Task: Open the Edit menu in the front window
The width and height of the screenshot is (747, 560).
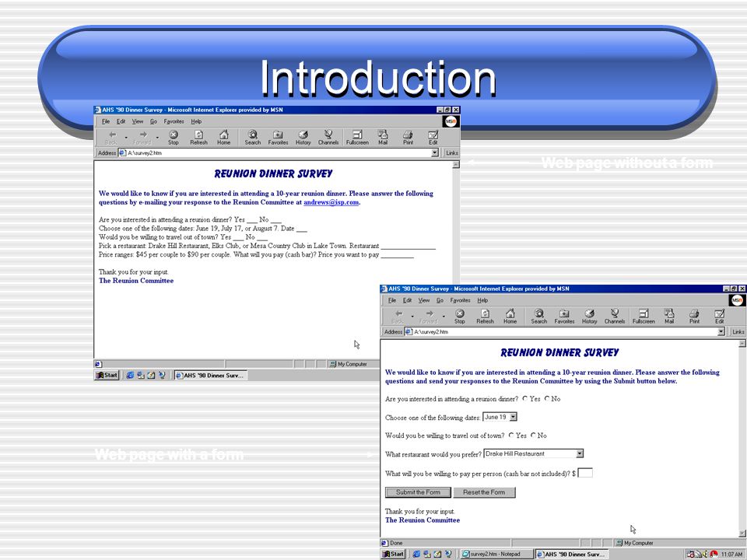Action: (407, 300)
